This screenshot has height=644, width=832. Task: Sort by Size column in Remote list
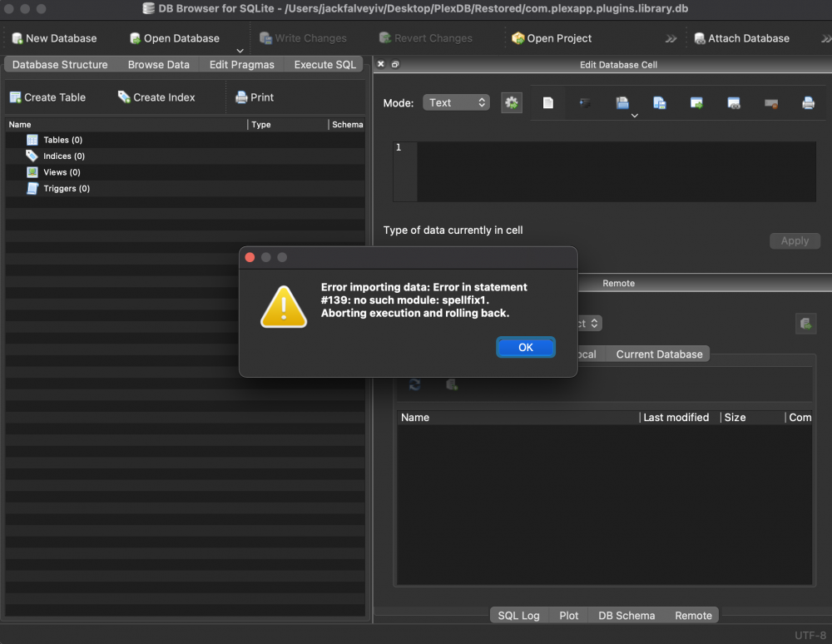(753, 418)
